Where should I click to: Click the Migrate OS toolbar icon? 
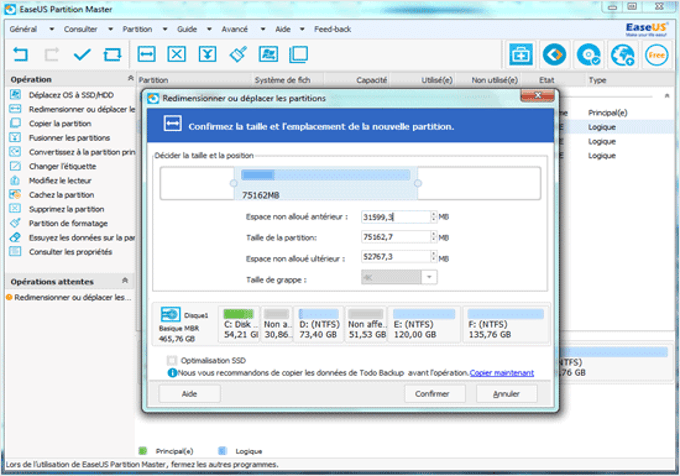click(x=268, y=54)
